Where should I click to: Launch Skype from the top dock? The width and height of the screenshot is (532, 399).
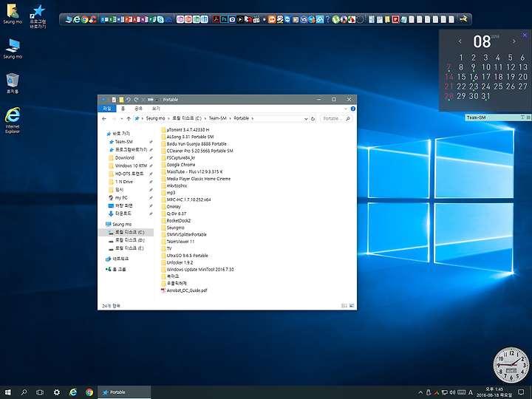160,19
